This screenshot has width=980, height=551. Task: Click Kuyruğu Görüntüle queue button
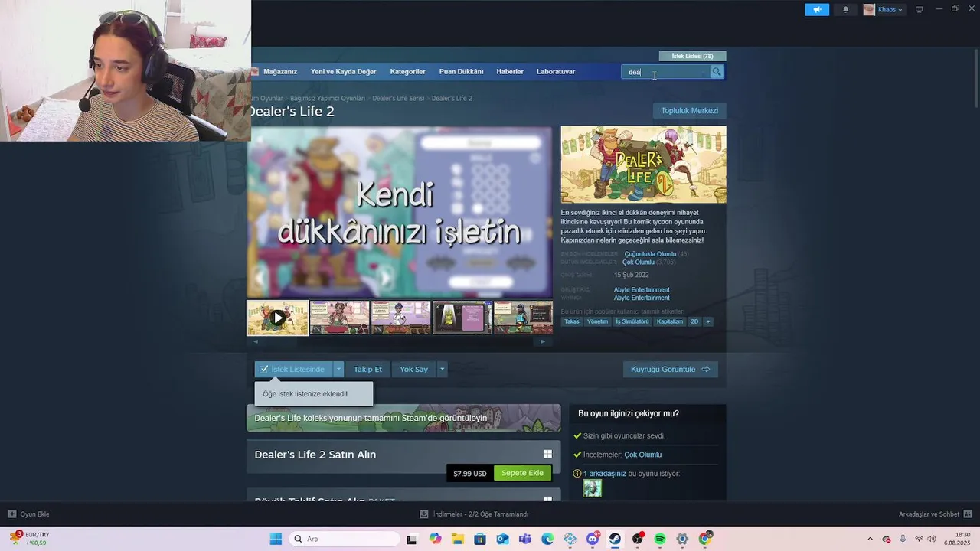pyautogui.click(x=670, y=369)
